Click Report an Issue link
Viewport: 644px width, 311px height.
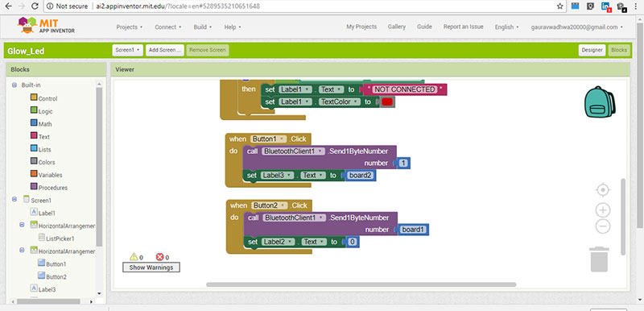coord(464,27)
